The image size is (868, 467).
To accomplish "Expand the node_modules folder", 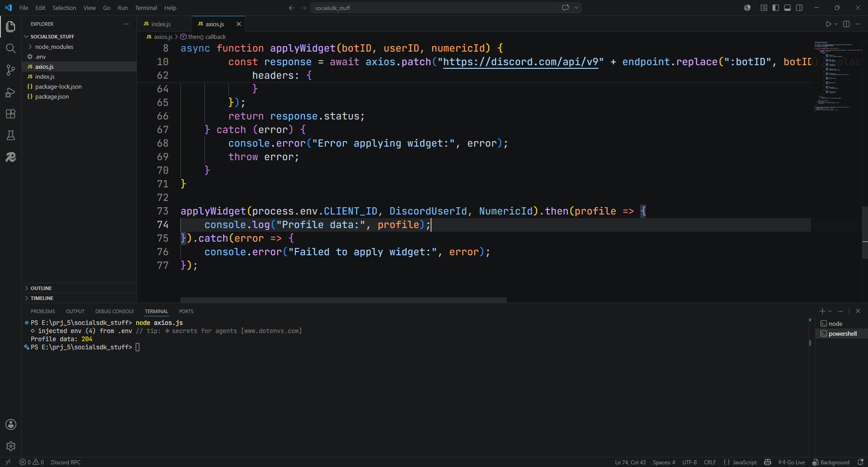I will tap(79, 47).
